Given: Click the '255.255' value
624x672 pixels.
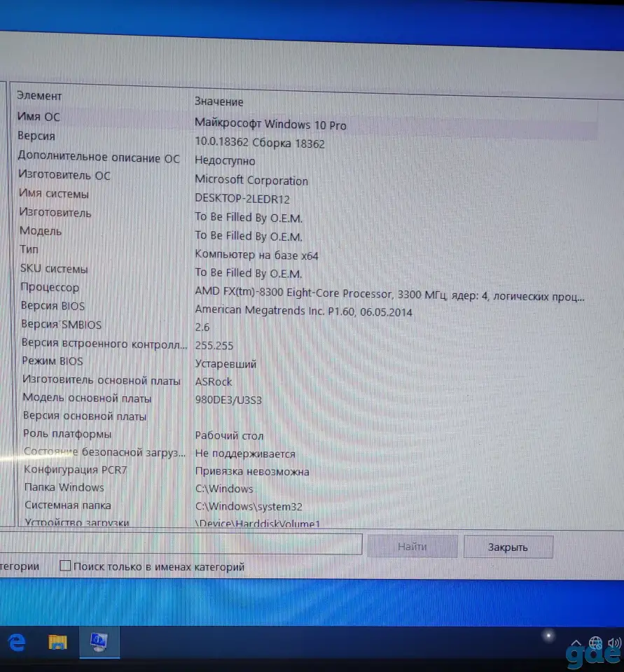Looking at the screenshot, I should 214,345.
